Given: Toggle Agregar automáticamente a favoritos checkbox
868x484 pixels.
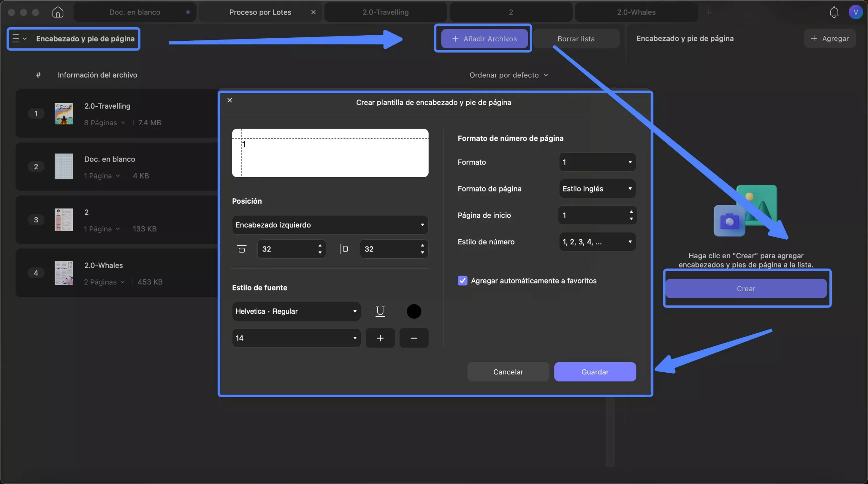Looking at the screenshot, I should (x=462, y=281).
